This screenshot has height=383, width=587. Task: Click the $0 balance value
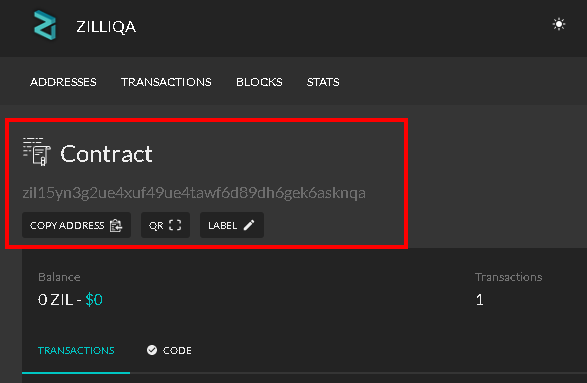pos(94,300)
